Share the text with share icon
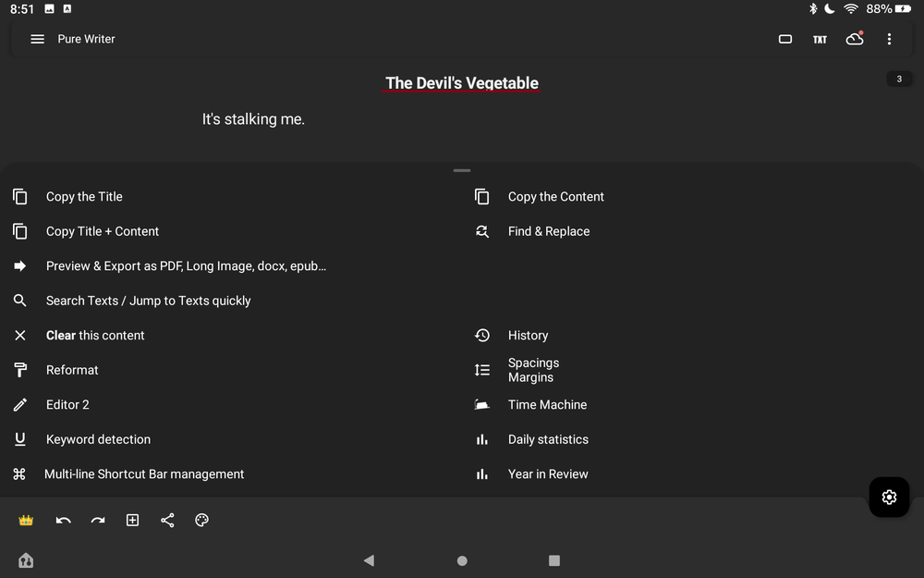The width and height of the screenshot is (924, 578). 167,520
